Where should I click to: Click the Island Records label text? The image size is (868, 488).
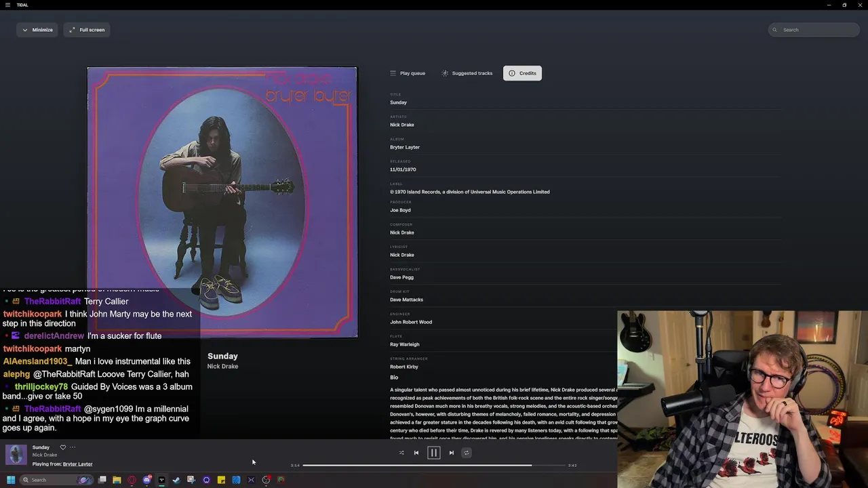470,192
